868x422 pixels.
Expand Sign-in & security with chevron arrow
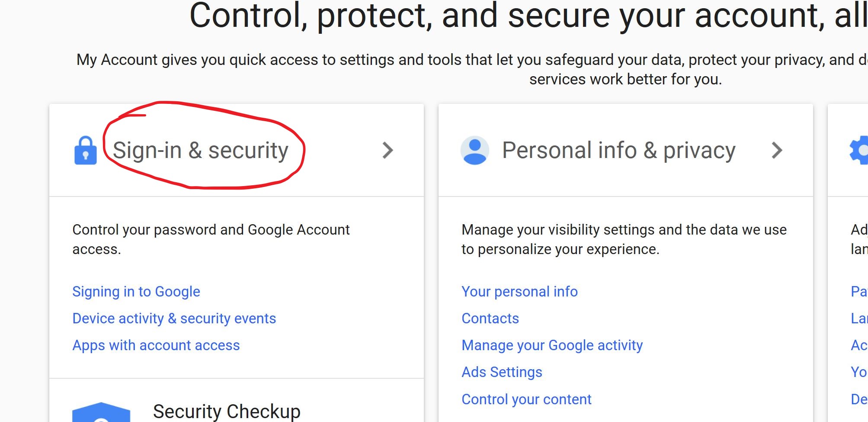click(x=388, y=150)
